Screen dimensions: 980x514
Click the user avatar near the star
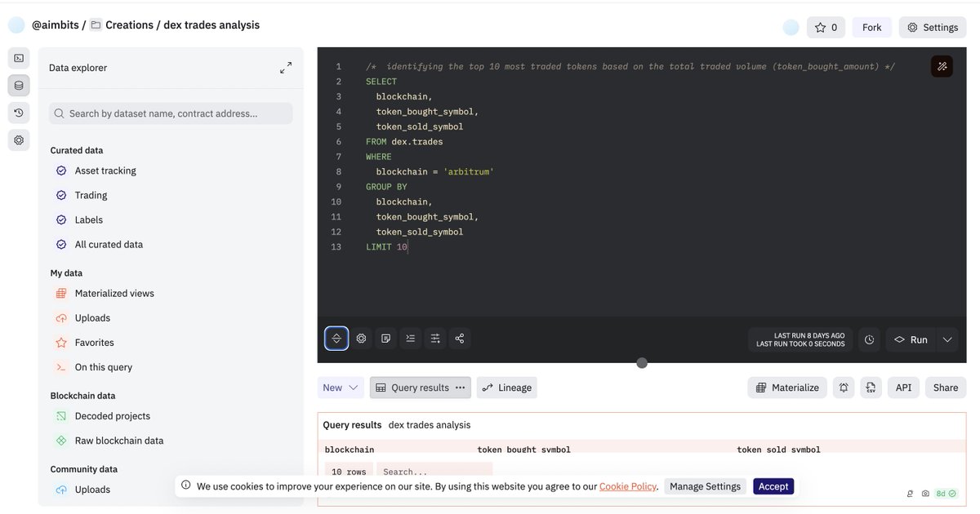[x=791, y=27]
